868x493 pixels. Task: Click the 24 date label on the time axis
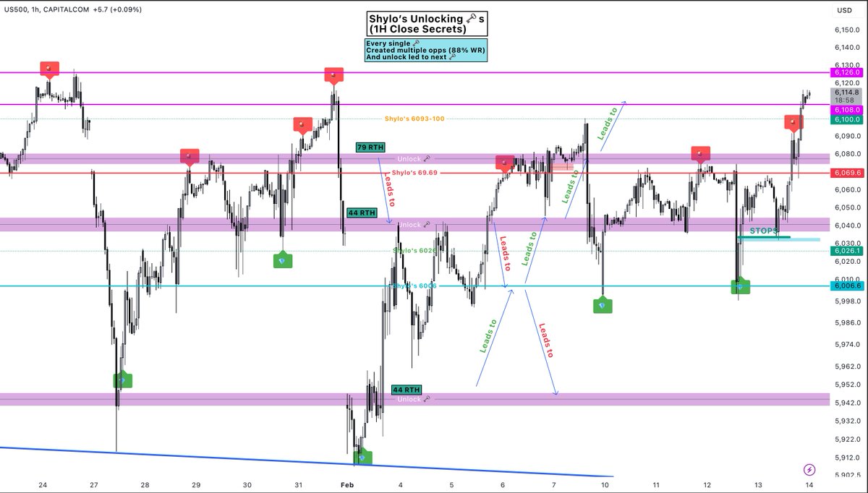point(43,485)
